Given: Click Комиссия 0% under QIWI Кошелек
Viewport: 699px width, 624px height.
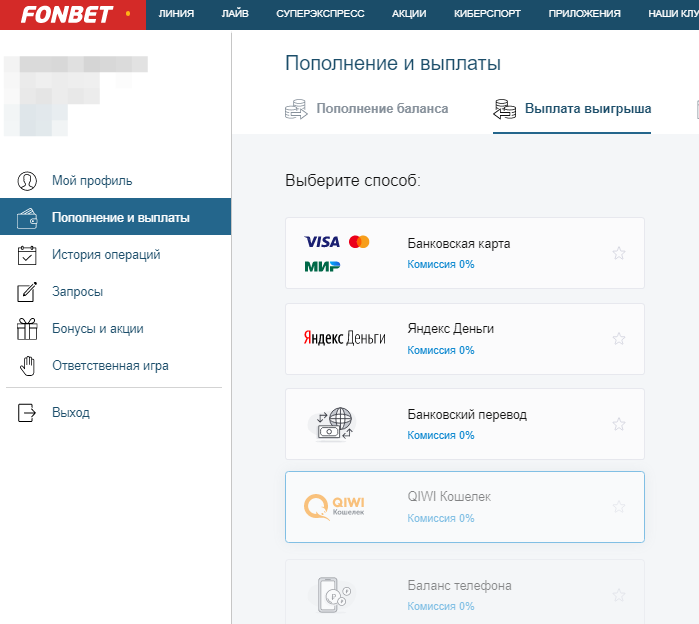Looking at the screenshot, I should 441,518.
